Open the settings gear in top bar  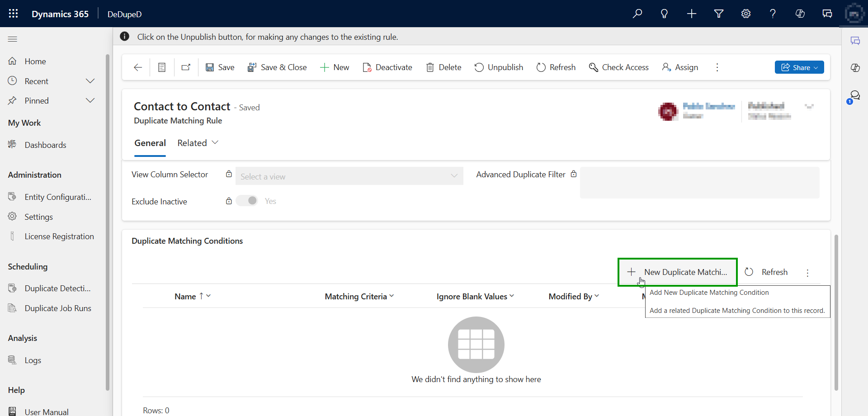coord(746,14)
